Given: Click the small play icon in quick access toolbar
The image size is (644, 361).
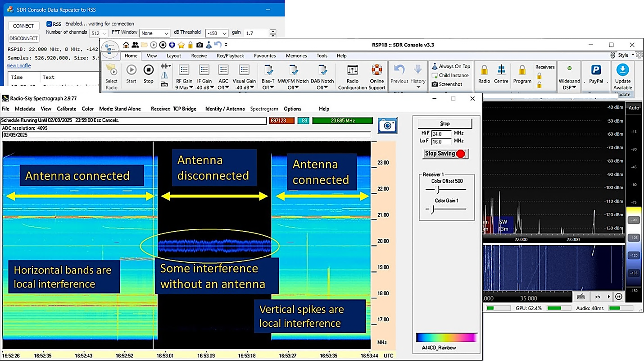Looking at the screenshot, I should [x=154, y=45].
